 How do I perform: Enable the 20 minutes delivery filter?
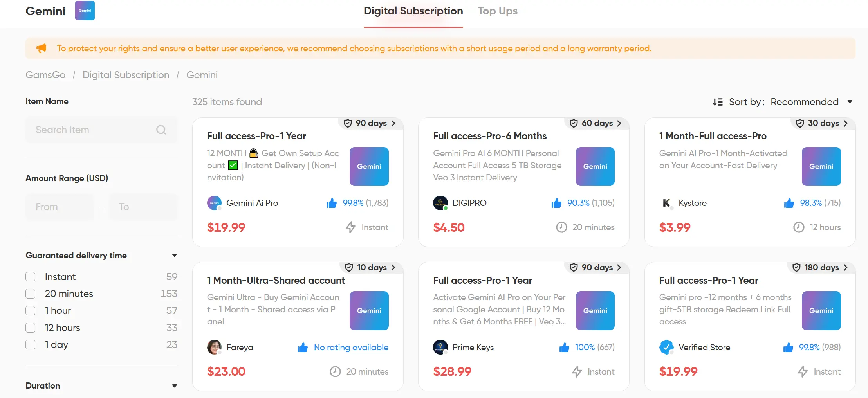click(31, 294)
